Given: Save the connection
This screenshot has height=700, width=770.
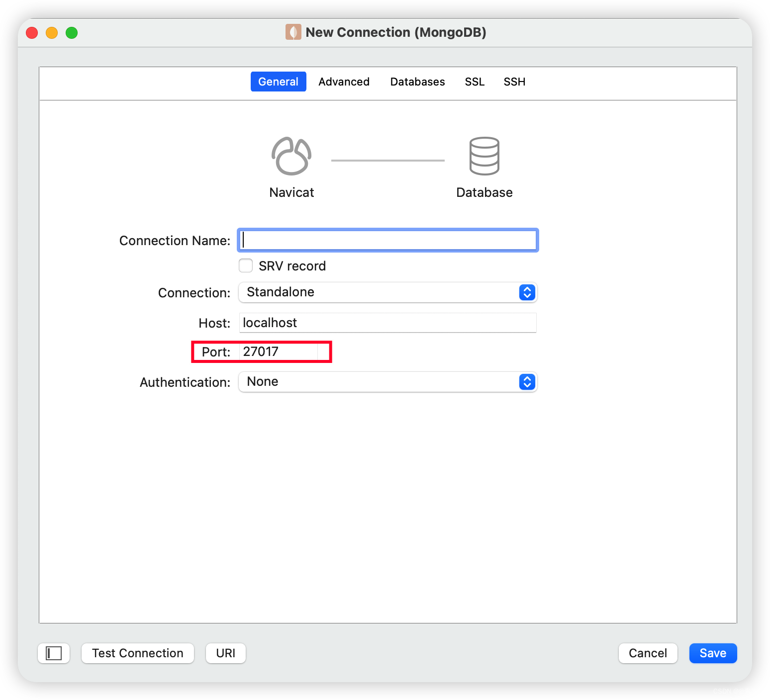Looking at the screenshot, I should point(713,653).
